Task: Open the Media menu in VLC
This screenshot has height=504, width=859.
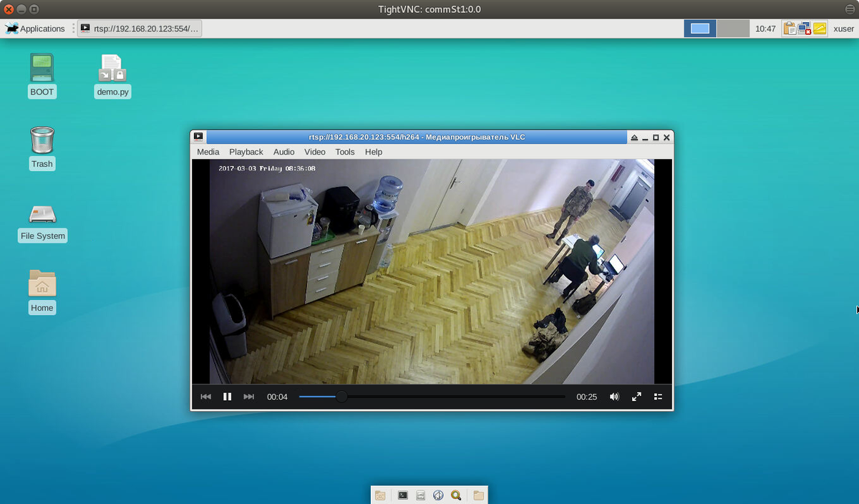Action: 208,152
